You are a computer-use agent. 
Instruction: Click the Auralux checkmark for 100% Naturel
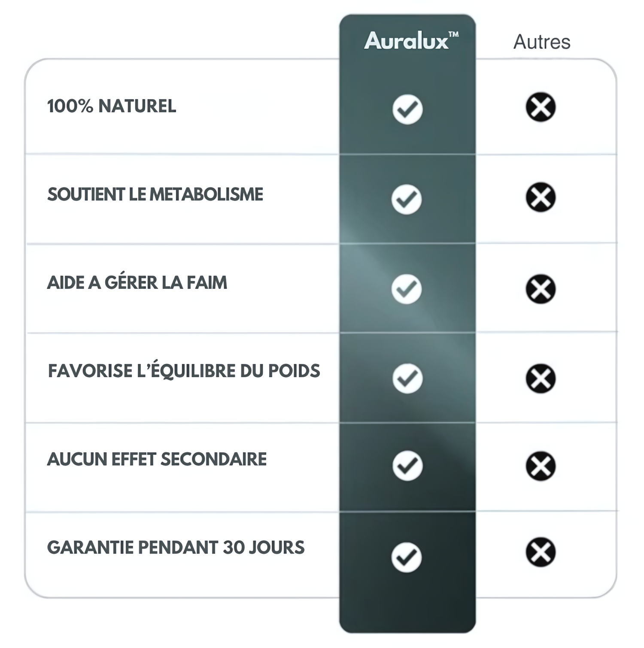[407, 109]
